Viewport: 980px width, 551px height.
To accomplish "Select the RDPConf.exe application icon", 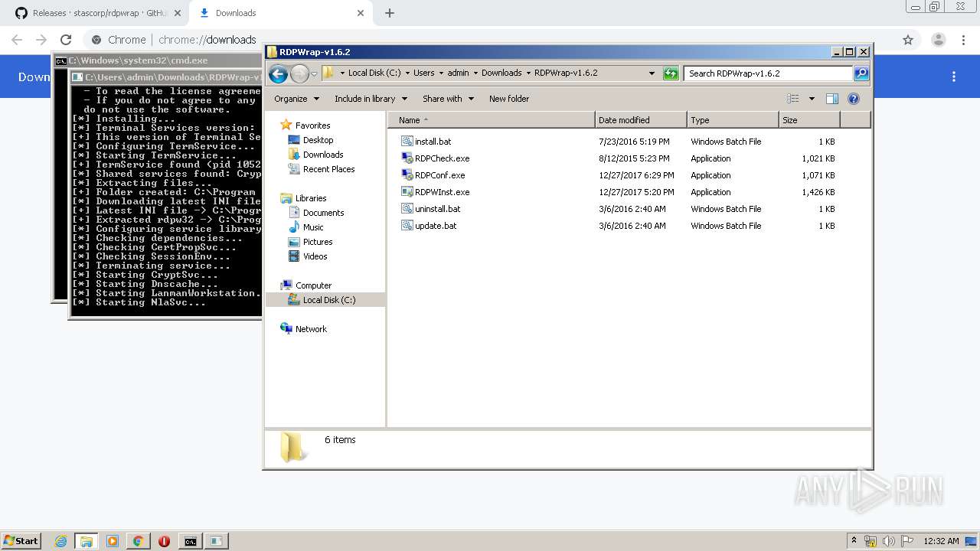I will coord(407,175).
